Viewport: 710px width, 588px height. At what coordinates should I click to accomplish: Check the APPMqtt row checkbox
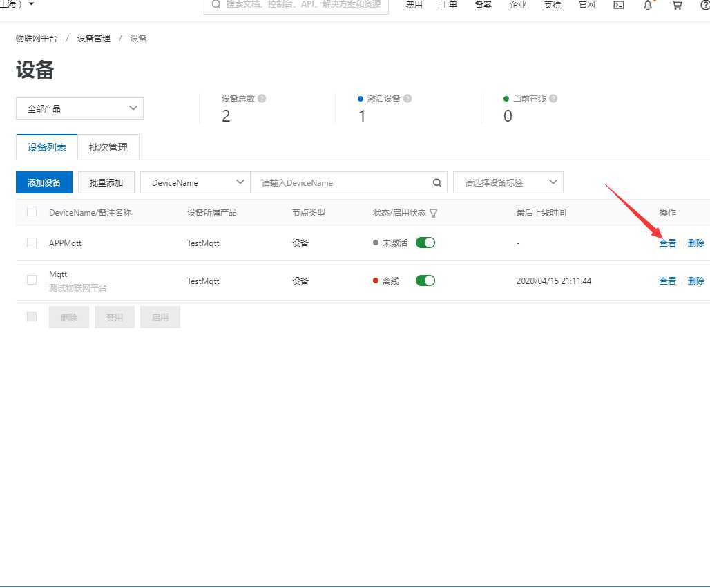click(x=32, y=243)
